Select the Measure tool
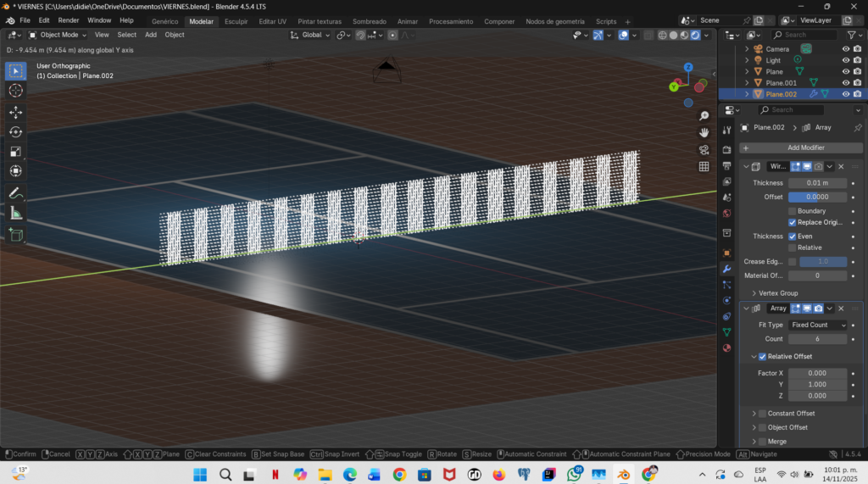 [16, 213]
